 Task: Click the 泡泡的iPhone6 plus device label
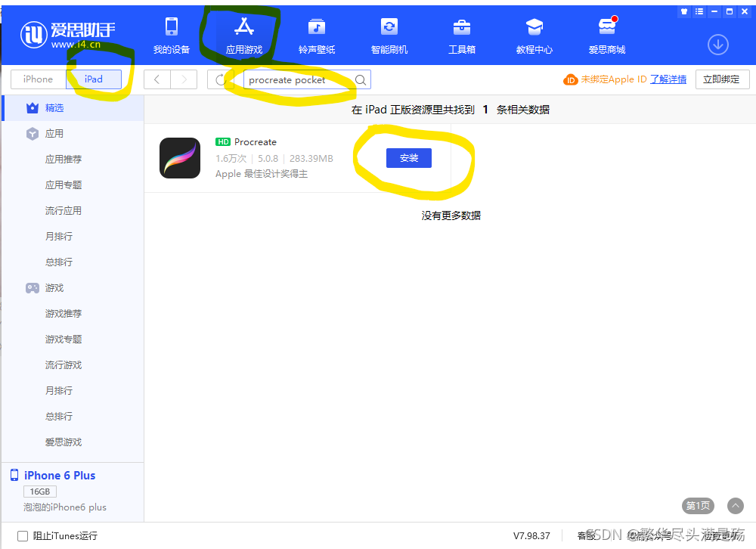click(x=64, y=507)
